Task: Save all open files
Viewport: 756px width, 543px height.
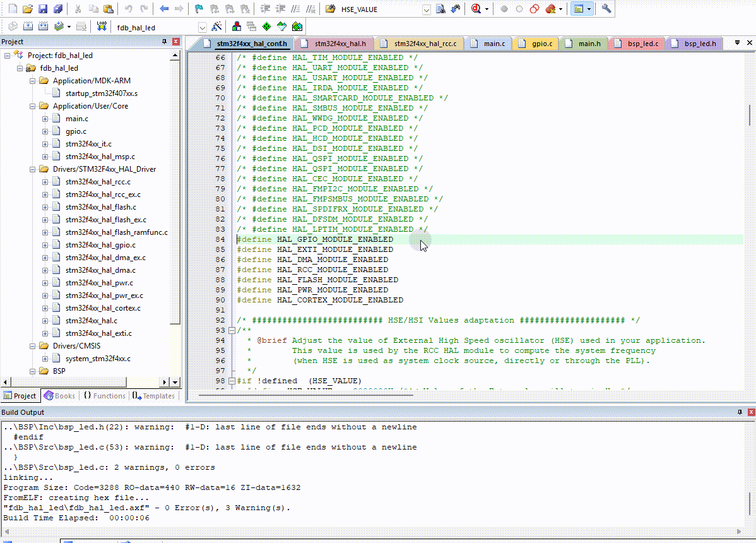Action: [x=58, y=9]
